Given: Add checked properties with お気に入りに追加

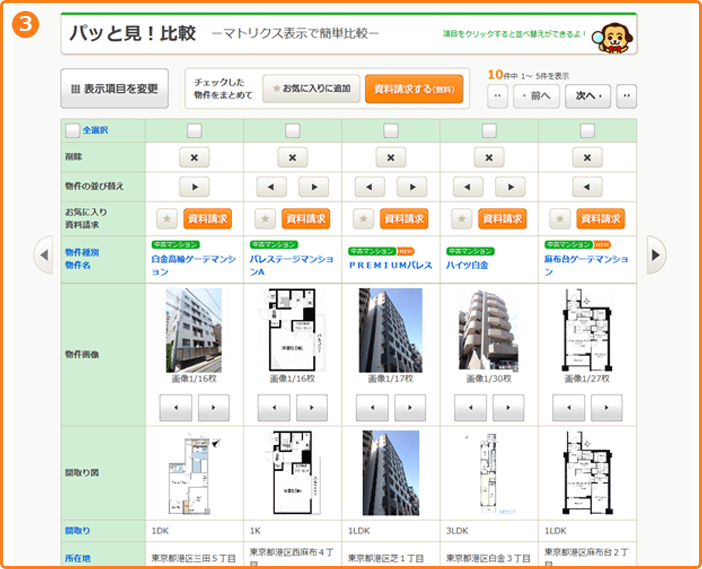Looking at the screenshot, I should 312,89.
